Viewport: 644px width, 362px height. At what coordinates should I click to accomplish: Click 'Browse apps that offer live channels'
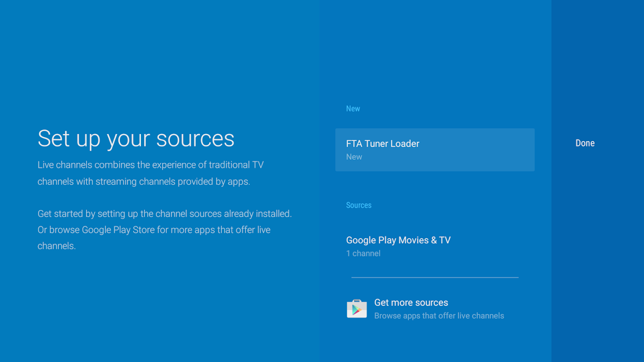pos(439,316)
